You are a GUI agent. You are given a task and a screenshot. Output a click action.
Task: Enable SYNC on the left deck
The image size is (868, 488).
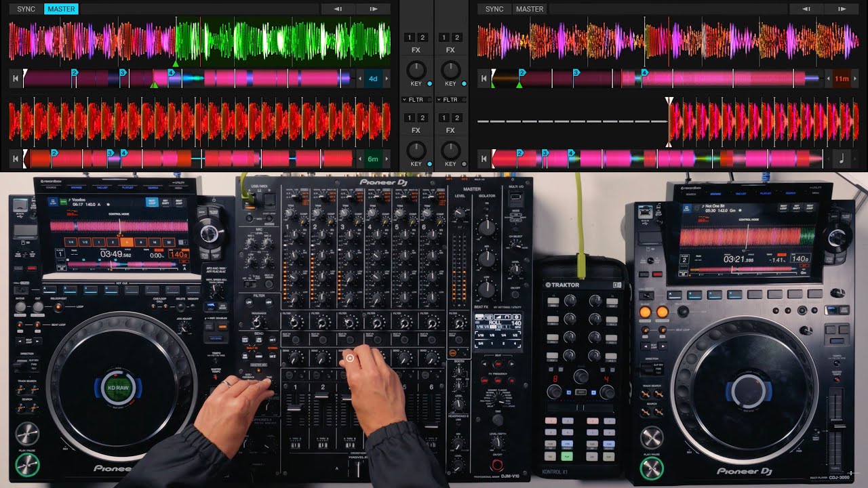[26, 9]
